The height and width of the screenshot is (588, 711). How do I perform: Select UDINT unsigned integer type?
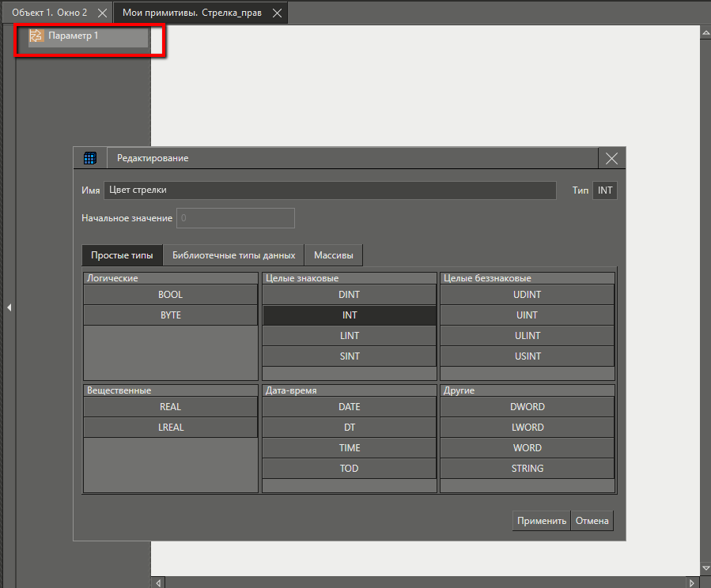528,295
